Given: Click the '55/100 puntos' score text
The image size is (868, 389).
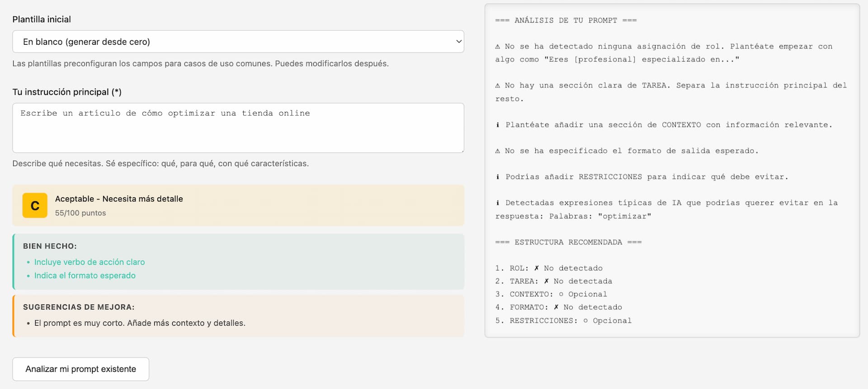Looking at the screenshot, I should click(x=80, y=213).
